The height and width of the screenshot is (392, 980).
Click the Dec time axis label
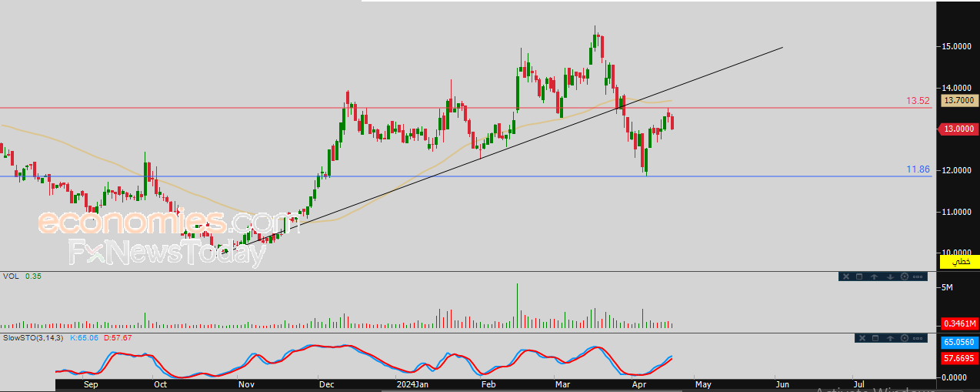click(326, 384)
